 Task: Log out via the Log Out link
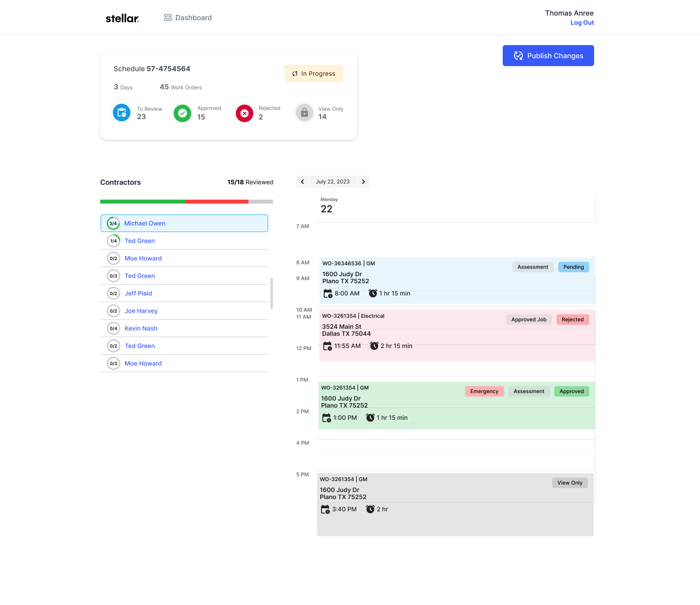coord(582,23)
